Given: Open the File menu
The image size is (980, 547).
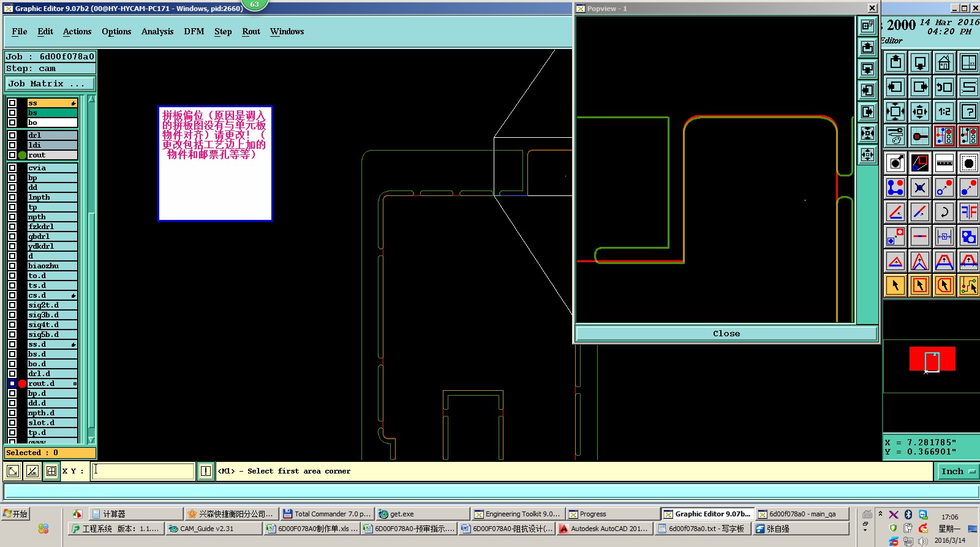Looking at the screenshot, I should click(x=20, y=32).
